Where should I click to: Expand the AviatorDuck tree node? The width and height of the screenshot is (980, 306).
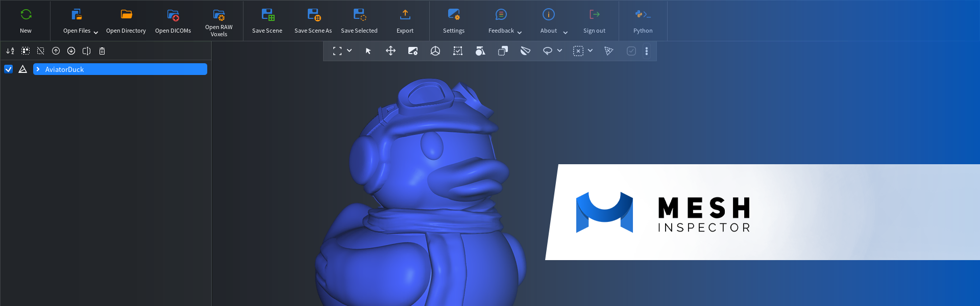click(x=38, y=69)
